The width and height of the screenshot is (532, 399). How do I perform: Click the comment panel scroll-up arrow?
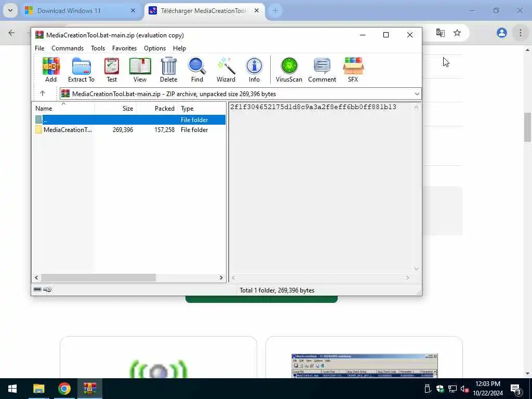point(416,108)
